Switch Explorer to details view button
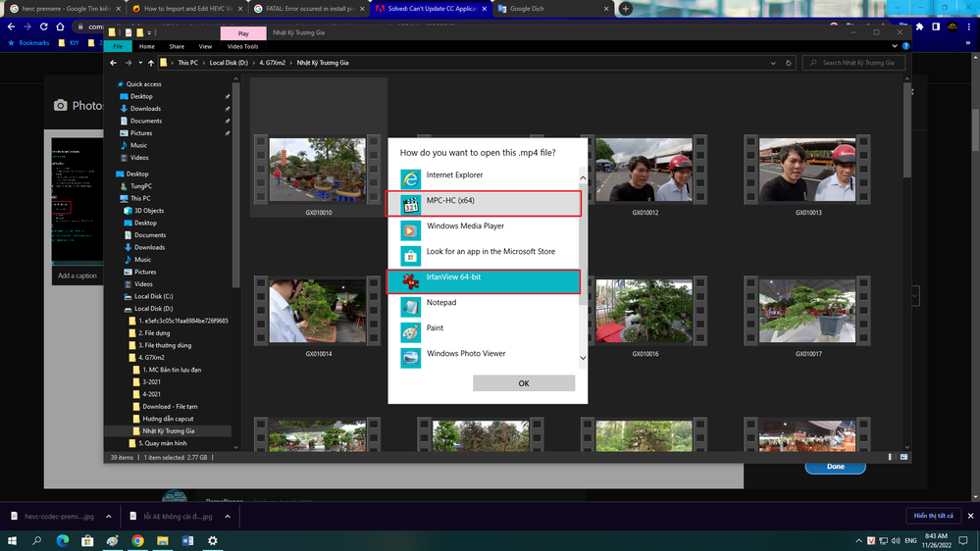 click(892, 457)
